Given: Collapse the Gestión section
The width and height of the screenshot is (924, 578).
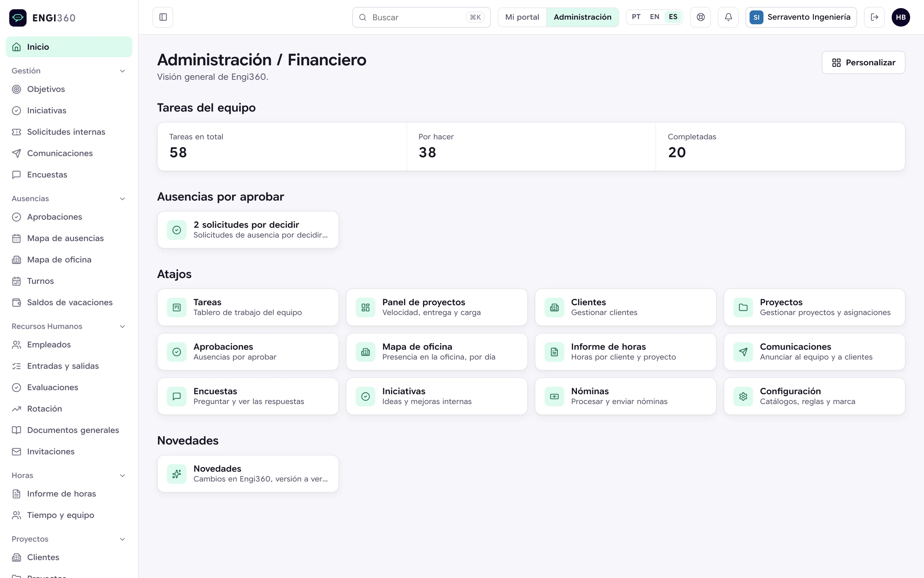Looking at the screenshot, I should coord(69,71).
